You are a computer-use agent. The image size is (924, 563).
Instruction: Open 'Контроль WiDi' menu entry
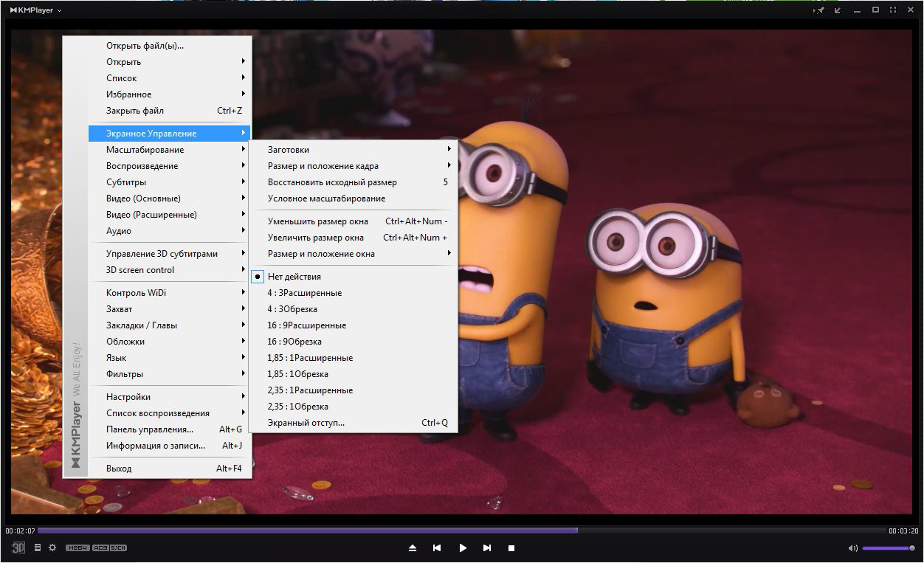pyautogui.click(x=169, y=293)
